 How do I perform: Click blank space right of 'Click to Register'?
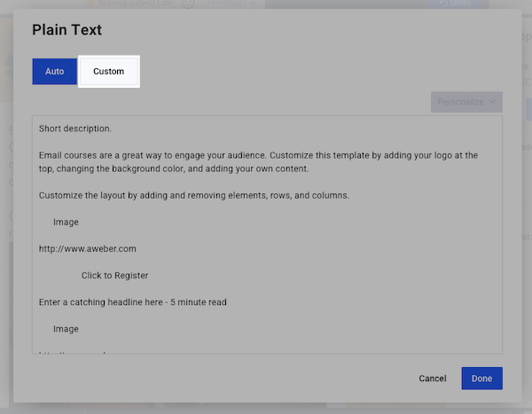click(310, 276)
